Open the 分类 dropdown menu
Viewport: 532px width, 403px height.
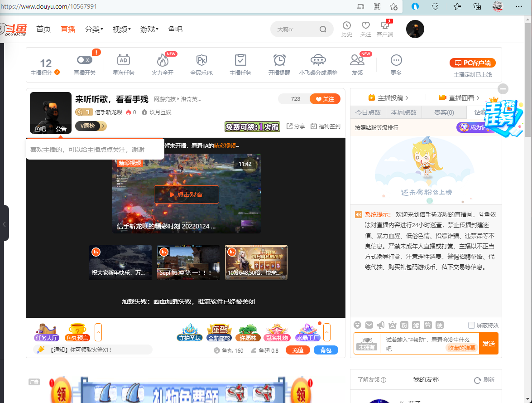click(94, 29)
